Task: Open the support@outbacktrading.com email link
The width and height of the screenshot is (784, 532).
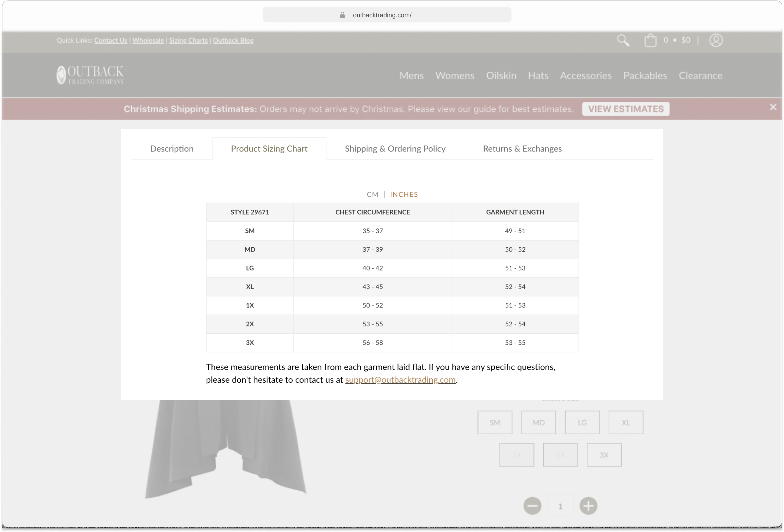Action: click(x=400, y=380)
